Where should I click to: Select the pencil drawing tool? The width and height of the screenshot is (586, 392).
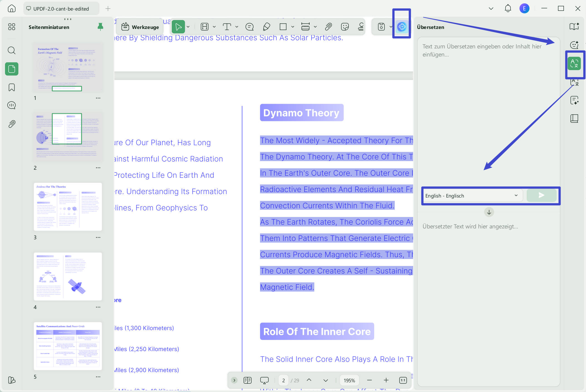click(266, 27)
